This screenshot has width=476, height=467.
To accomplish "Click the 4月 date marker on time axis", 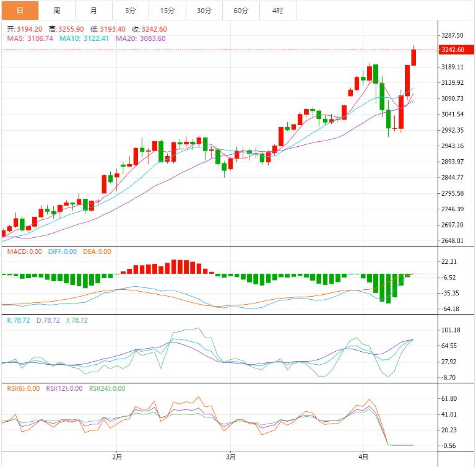I will tap(364, 457).
